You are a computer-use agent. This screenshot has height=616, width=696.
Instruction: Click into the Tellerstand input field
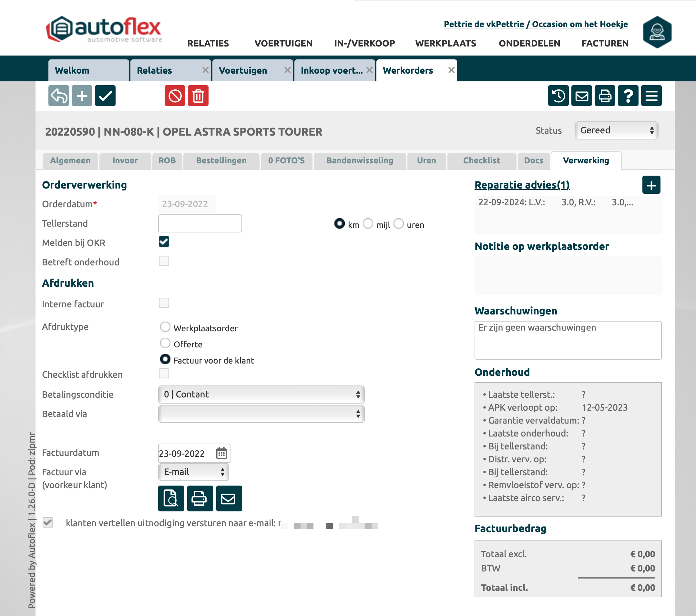[200, 223]
